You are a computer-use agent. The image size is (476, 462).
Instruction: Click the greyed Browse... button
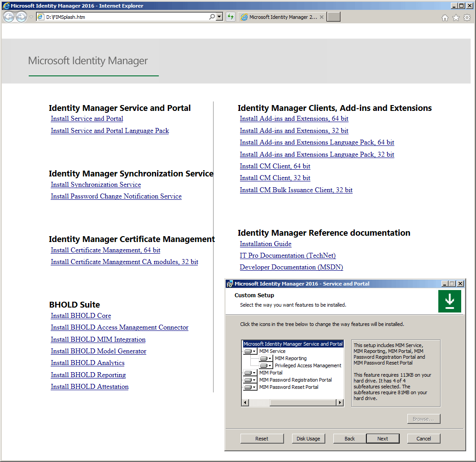424,419
